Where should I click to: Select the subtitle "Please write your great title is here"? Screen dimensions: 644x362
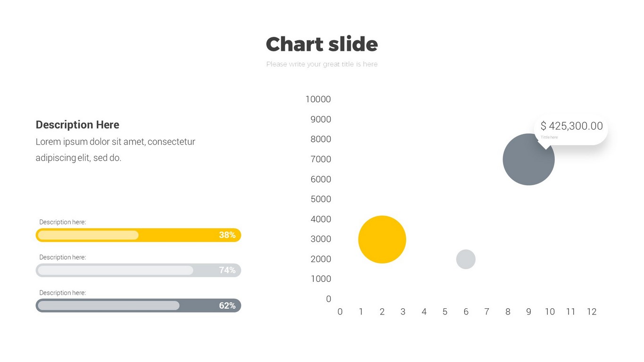[x=322, y=64]
